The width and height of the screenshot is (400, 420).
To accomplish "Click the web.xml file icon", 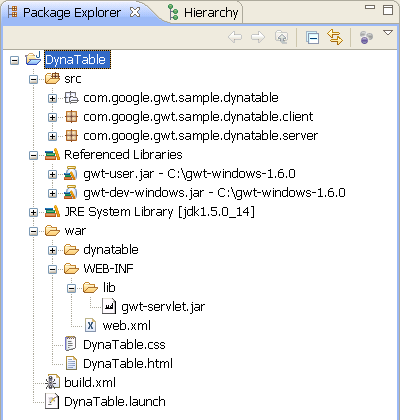I will (x=90, y=325).
